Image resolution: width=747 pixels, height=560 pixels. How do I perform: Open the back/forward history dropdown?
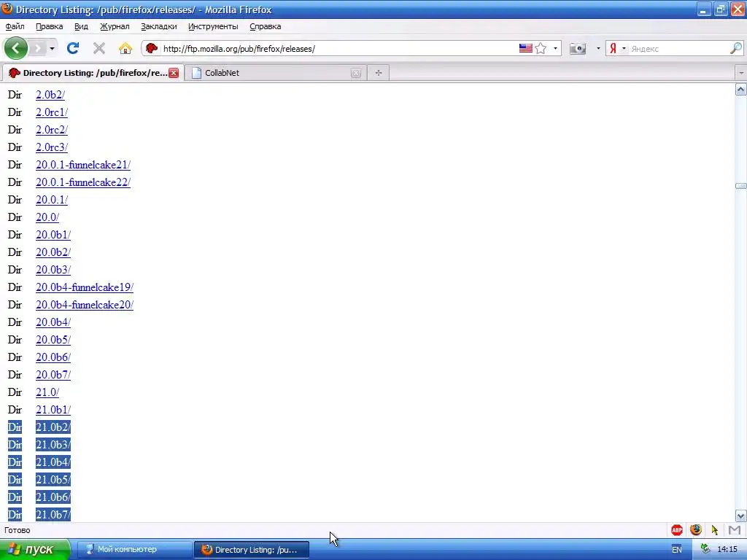coord(52,49)
